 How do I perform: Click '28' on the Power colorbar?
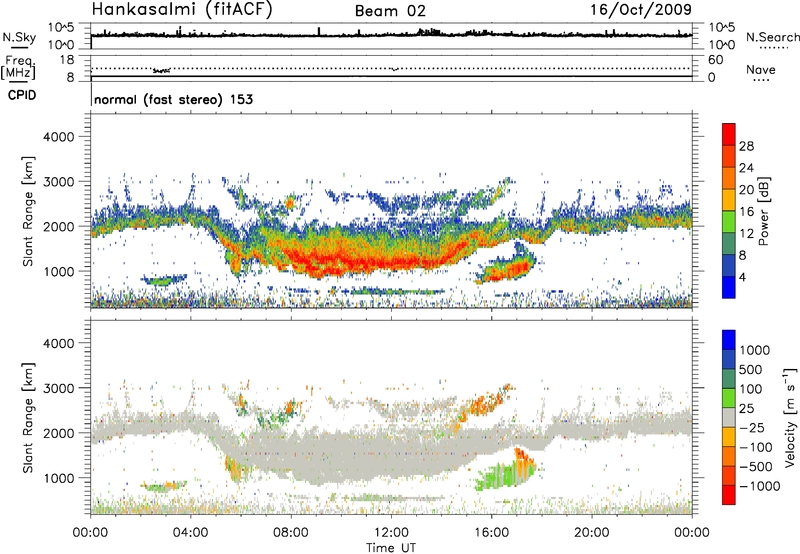tap(746, 146)
